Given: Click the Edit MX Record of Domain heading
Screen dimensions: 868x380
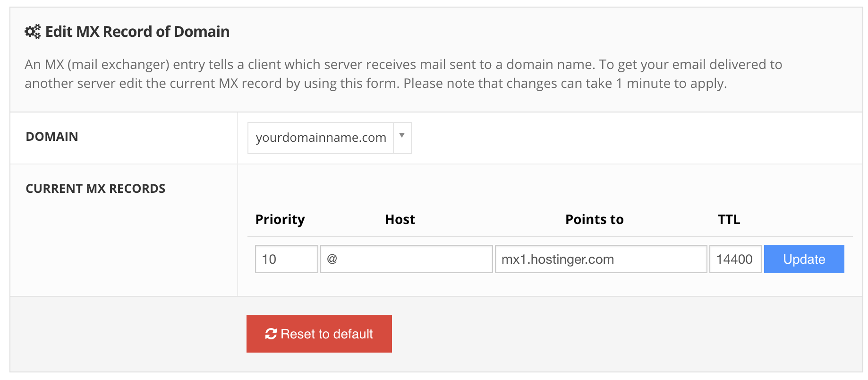Looking at the screenshot, I should click(x=137, y=32).
